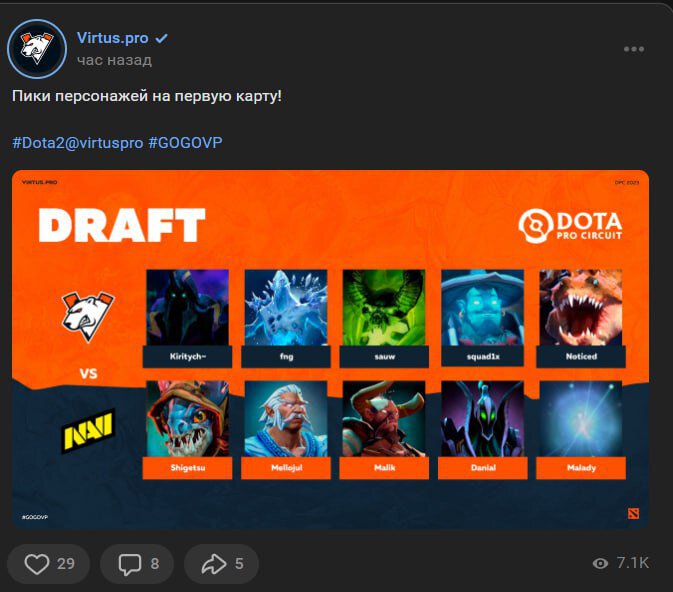Open the post options three-dot menu

coord(634,49)
